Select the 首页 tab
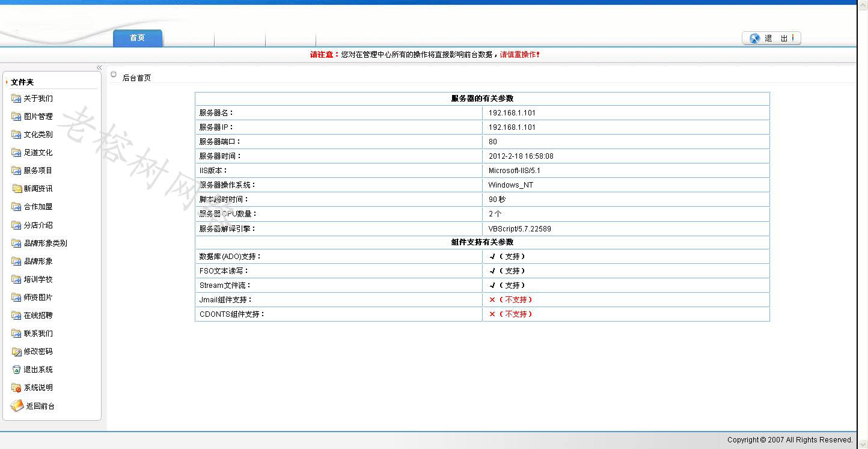868x449 pixels. tap(138, 38)
